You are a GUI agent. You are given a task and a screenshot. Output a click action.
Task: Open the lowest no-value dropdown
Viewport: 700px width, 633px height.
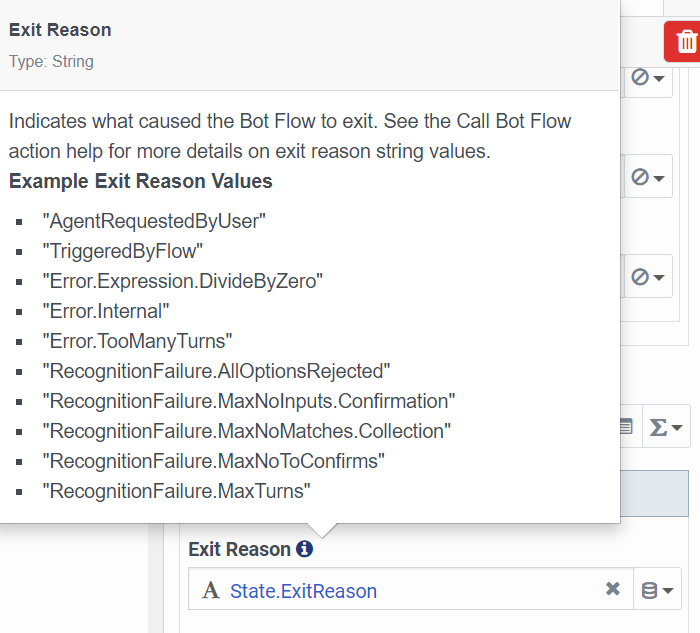[648, 277]
